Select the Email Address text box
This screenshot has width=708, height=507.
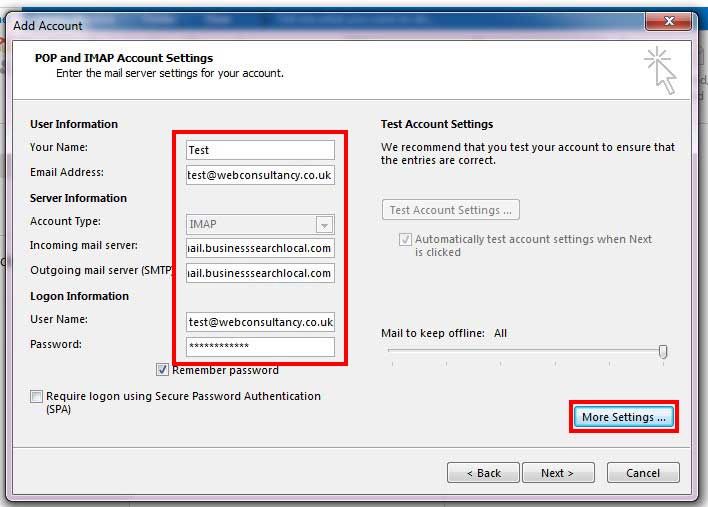click(x=260, y=175)
